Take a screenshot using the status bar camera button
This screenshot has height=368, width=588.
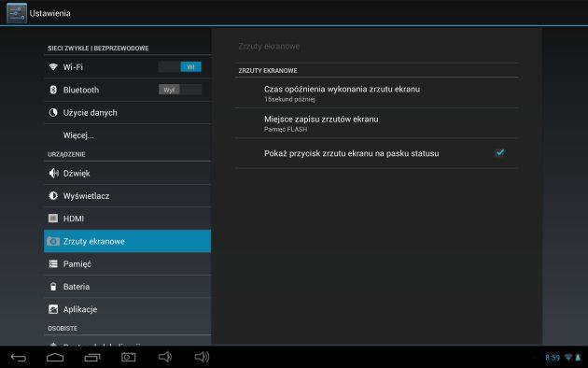click(128, 357)
